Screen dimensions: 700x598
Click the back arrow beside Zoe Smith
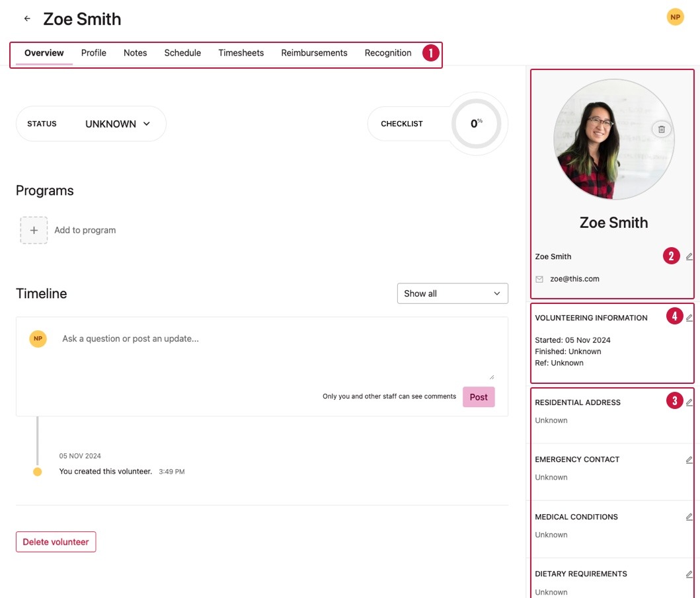(27, 19)
